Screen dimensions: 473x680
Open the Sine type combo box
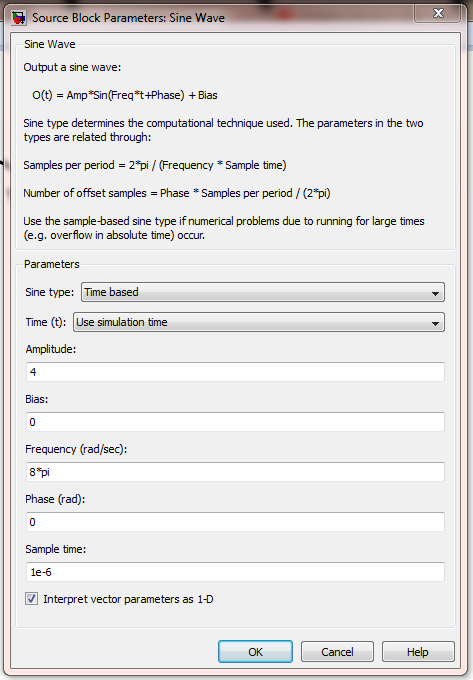[263, 292]
